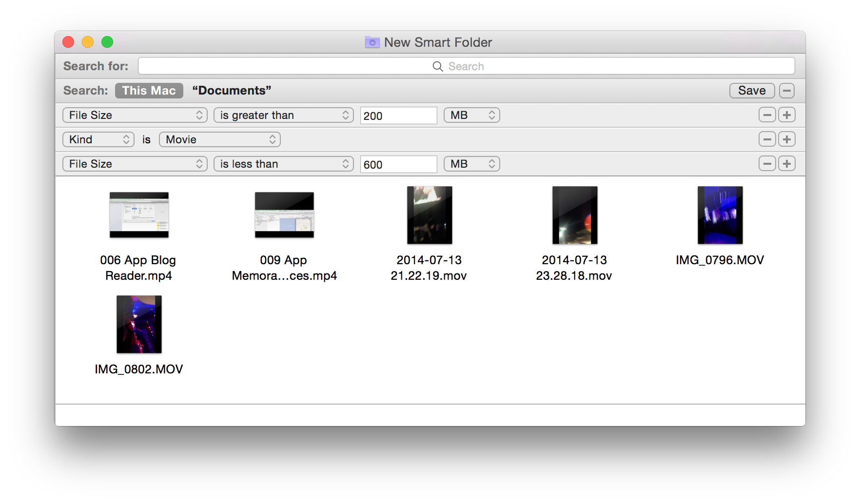Open the 'is greater than' comparison dropdown
Viewport: 860px width, 504px height.
283,115
